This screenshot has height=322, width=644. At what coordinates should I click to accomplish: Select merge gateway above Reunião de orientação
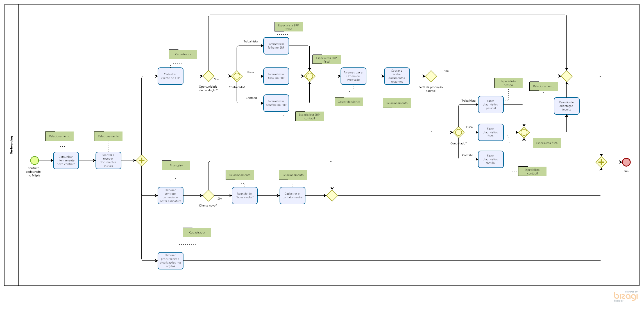click(567, 76)
